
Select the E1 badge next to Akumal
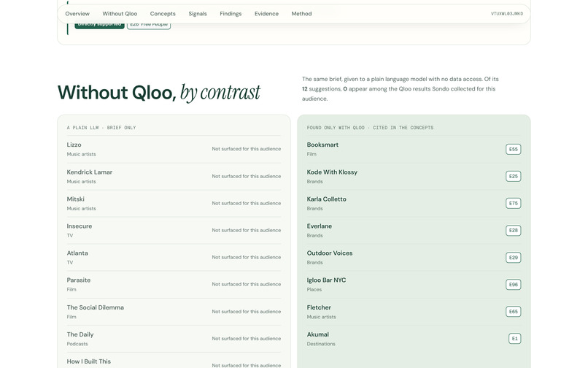click(515, 338)
